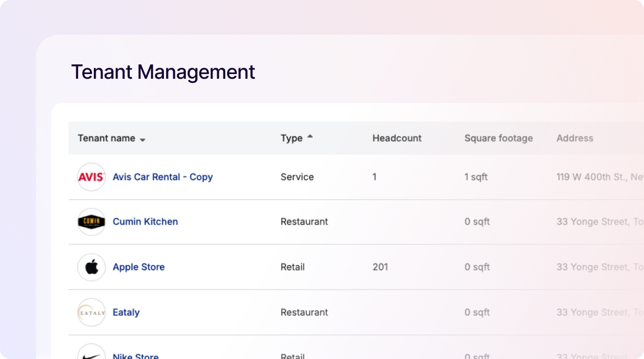The width and height of the screenshot is (644, 359).
Task: Click Apple Store headcount value 201
Action: [x=380, y=267]
